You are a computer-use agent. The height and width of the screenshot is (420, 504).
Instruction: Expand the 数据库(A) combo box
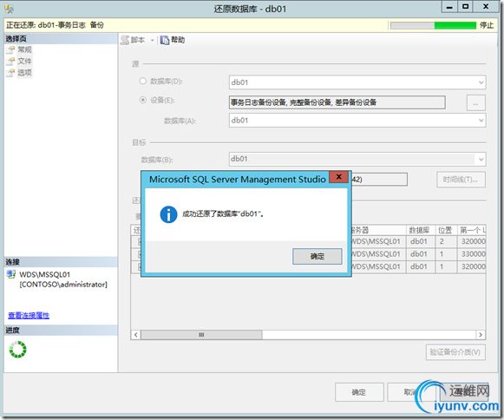point(481,121)
